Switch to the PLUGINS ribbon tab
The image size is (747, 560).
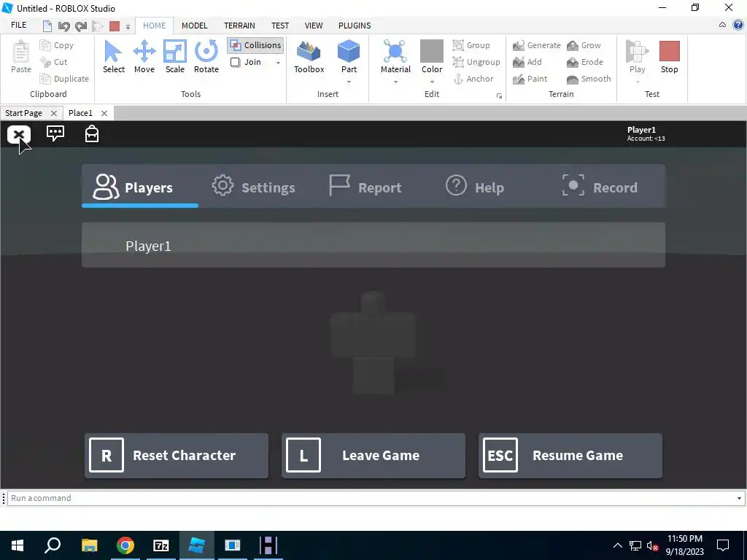pyautogui.click(x=355, y=26)
